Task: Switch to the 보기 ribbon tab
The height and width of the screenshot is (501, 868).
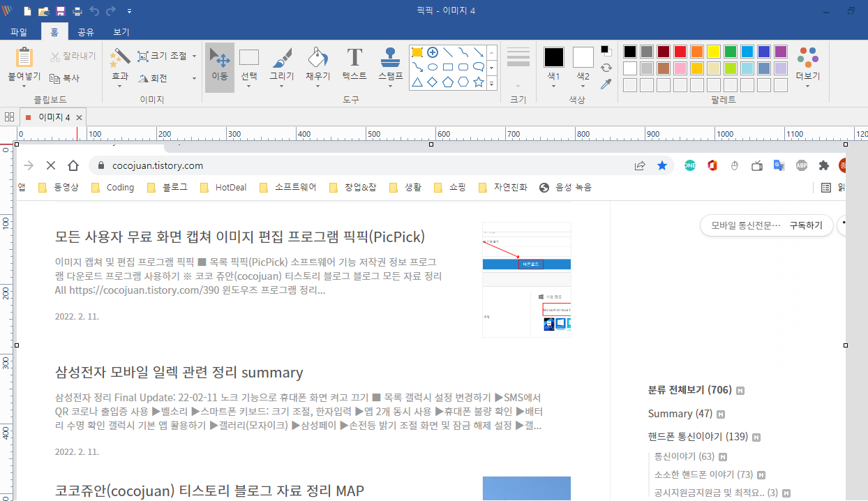Action: [121, 31]
